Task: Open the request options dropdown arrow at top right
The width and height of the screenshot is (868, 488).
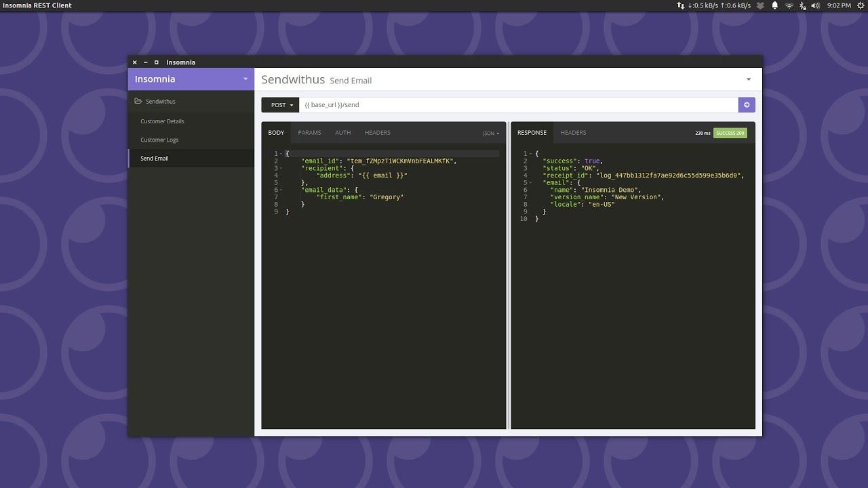Action: pyautogui.click(x=749, y=79)
